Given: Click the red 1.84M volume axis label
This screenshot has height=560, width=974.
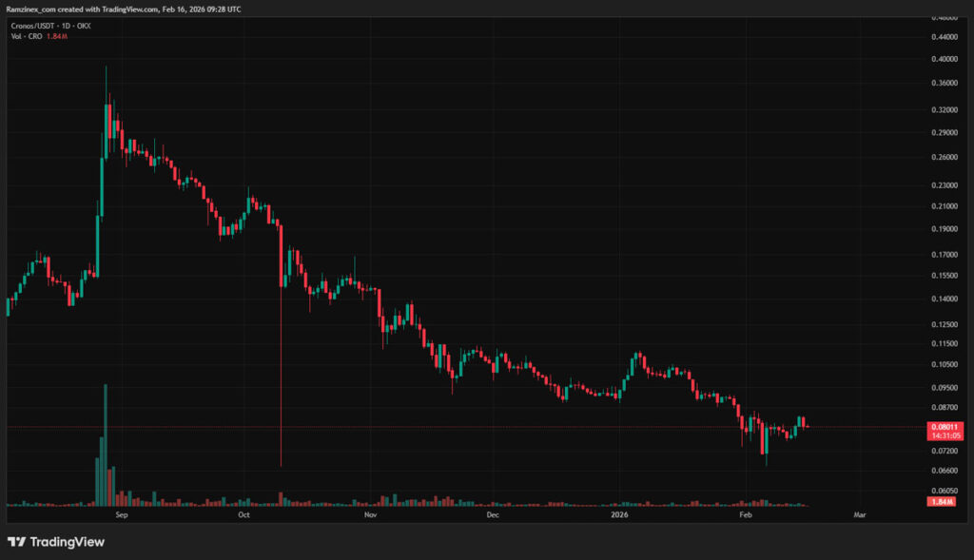Looking at the screenshot, I should (943, 501).
